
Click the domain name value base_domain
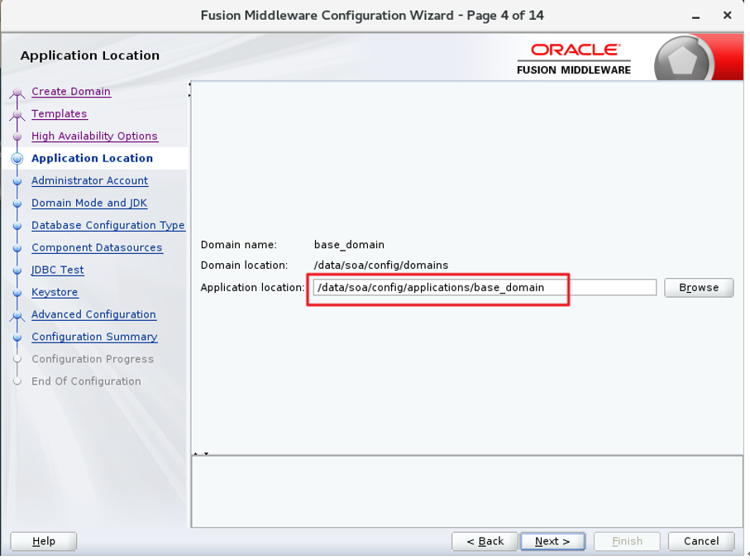point(349,245)
